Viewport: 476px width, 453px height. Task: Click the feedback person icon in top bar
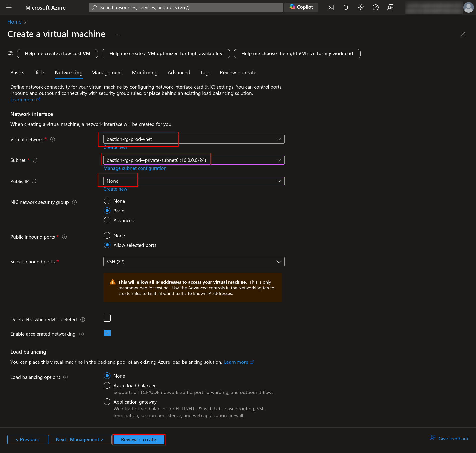pyautogui.click(x=390, y=7)
